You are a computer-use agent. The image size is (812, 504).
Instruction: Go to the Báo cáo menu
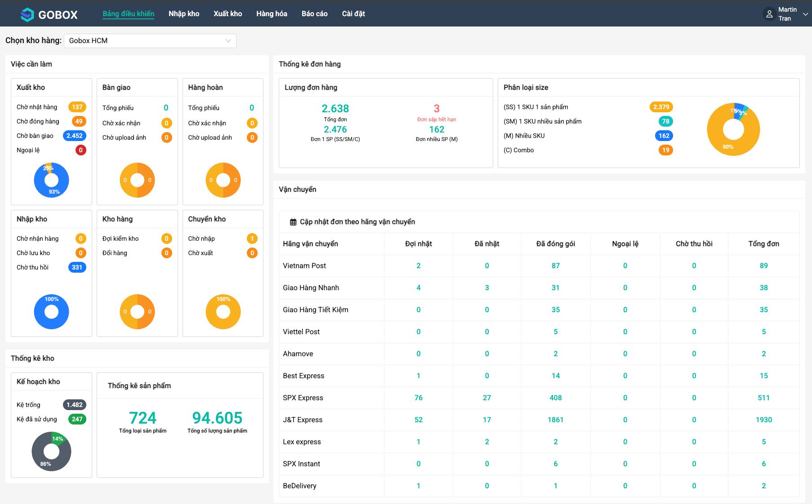pos(314,14)
